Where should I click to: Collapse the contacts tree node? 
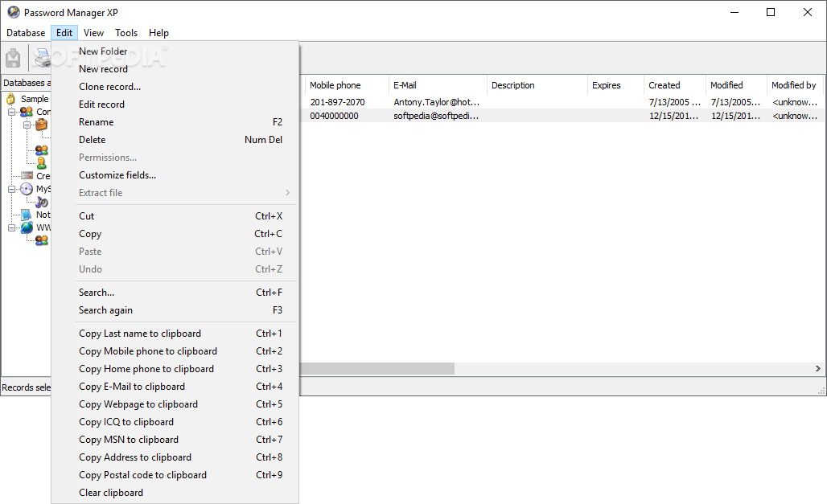(11, 112)
